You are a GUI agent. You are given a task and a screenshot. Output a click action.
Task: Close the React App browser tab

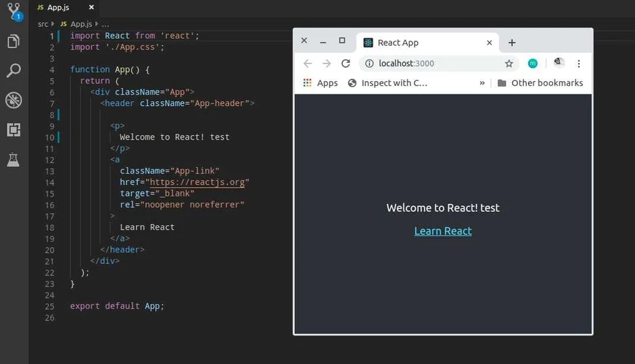[x=489, y=43]
